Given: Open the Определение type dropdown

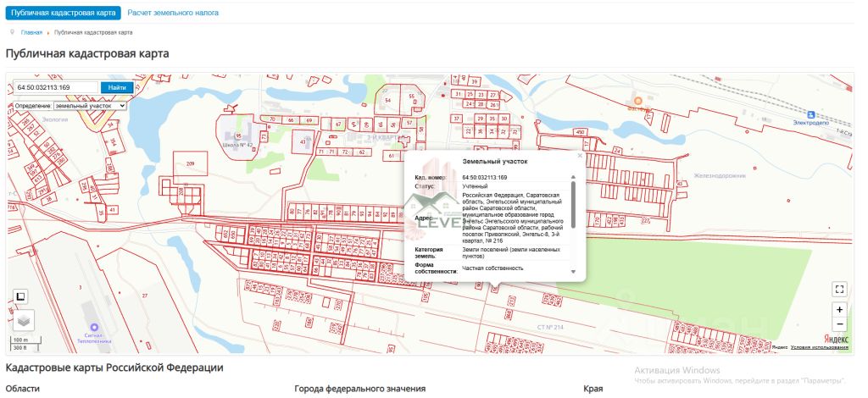Looking at the screenshot, I should point(90,106).
